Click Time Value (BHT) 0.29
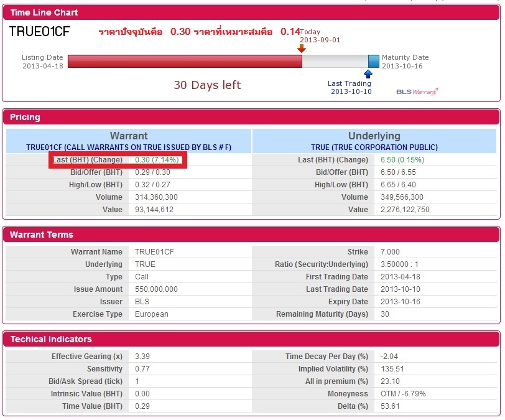505x420 pixels. [x=142, y=406]
